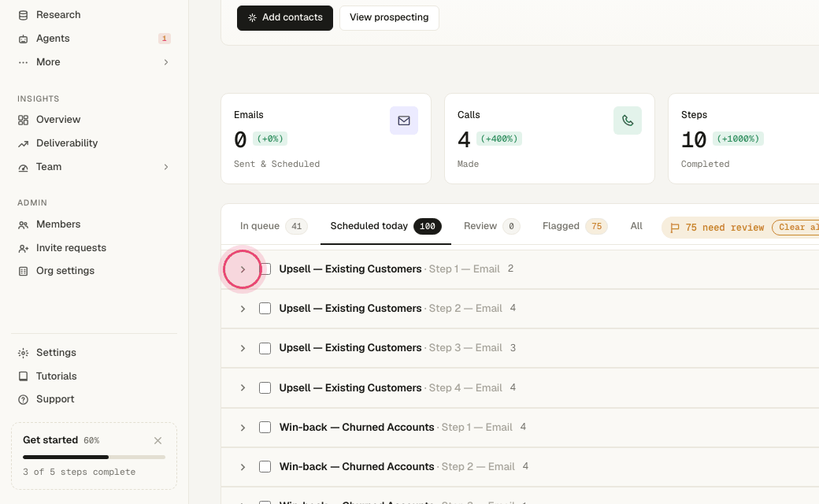
Task: Click the Invite requests person-plus icon
Action: (x=23, y=248)
